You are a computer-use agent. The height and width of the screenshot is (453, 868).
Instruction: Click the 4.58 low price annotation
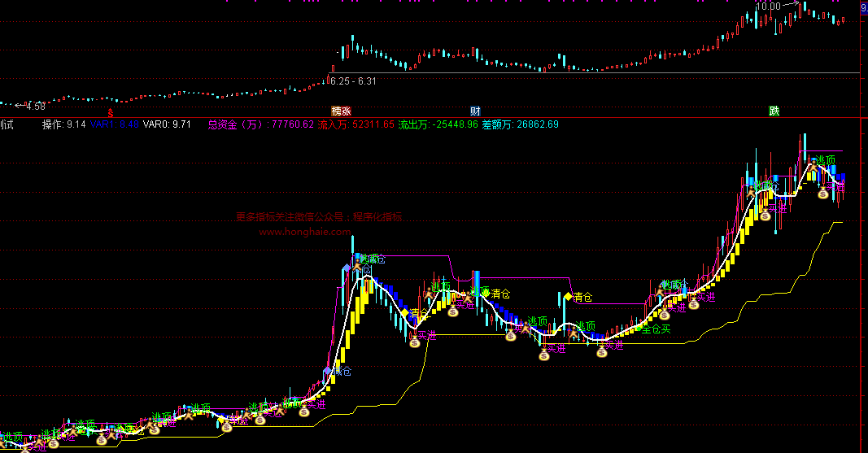(x=35, y=106)
